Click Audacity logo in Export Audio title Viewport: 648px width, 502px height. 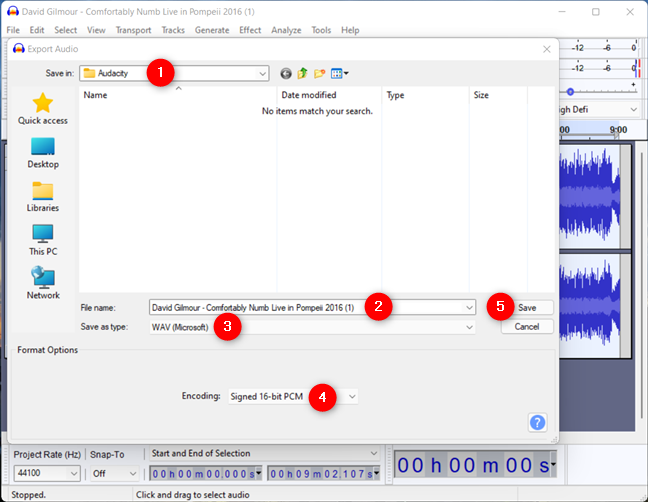(x=19, y=49)
